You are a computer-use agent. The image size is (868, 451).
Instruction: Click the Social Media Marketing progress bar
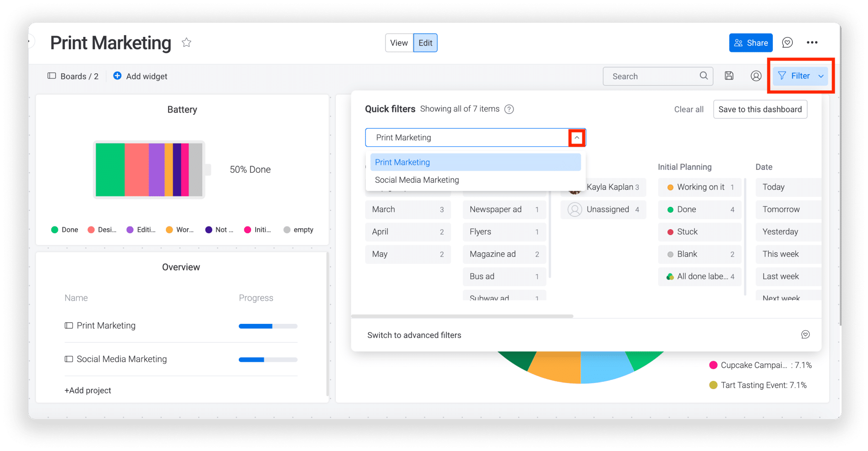[x=268, y=360]
